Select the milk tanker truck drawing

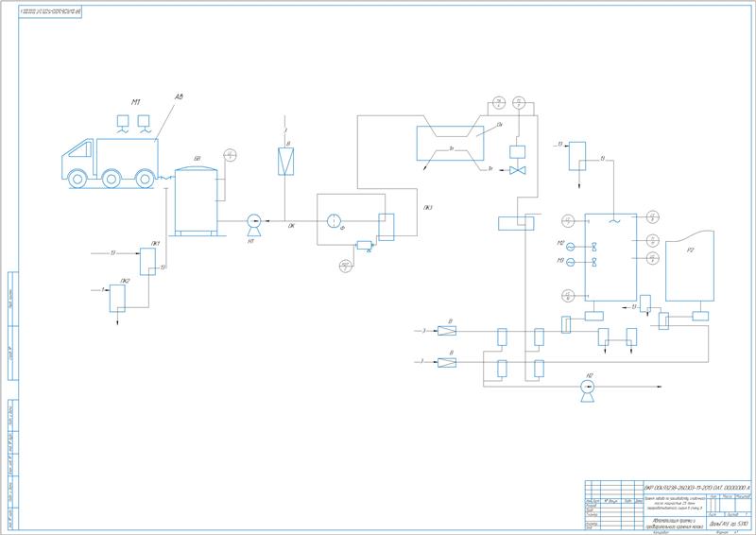click(x=110, y=164)
